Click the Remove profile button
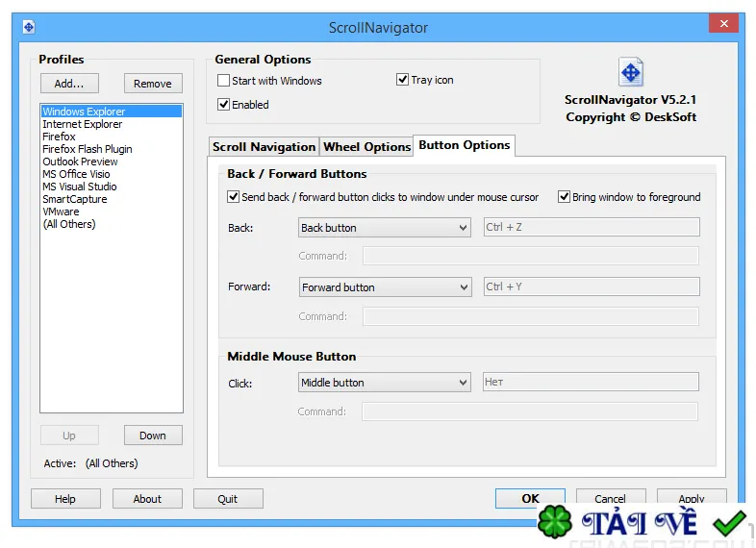This screenshot has height=548, width=756. coord(153,84)
